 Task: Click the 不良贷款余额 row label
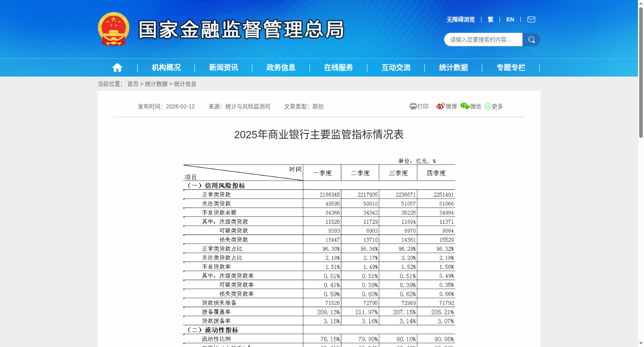pos(219,212)
